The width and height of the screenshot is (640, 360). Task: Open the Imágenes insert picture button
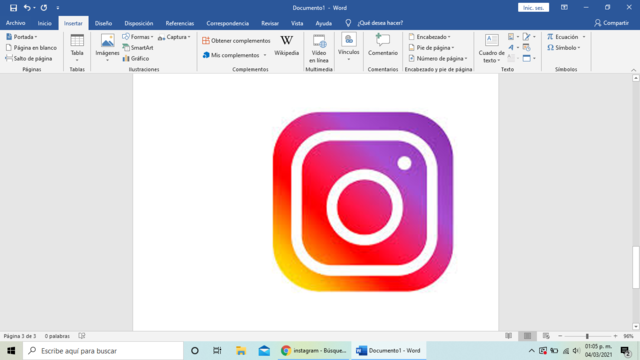click(x=107, y=48)
